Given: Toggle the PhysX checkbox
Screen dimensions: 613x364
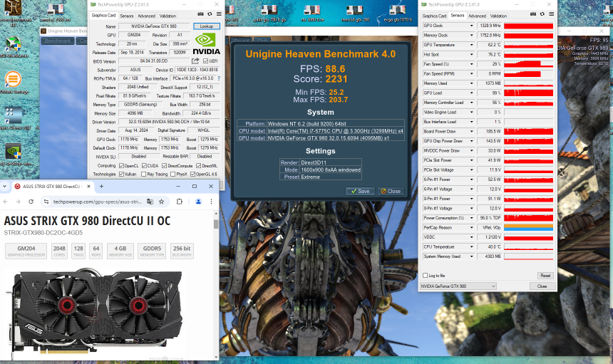Looking at the screenshot, I should [x=172, y=175].
